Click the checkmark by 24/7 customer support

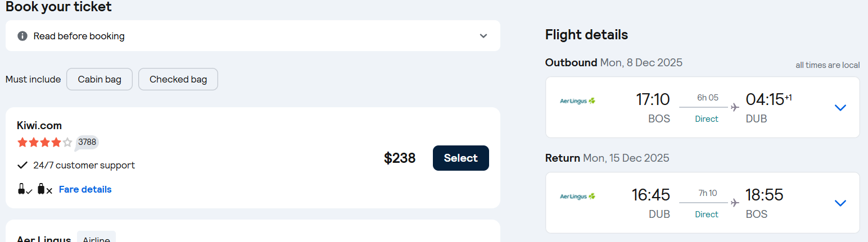tap(22, 165)
